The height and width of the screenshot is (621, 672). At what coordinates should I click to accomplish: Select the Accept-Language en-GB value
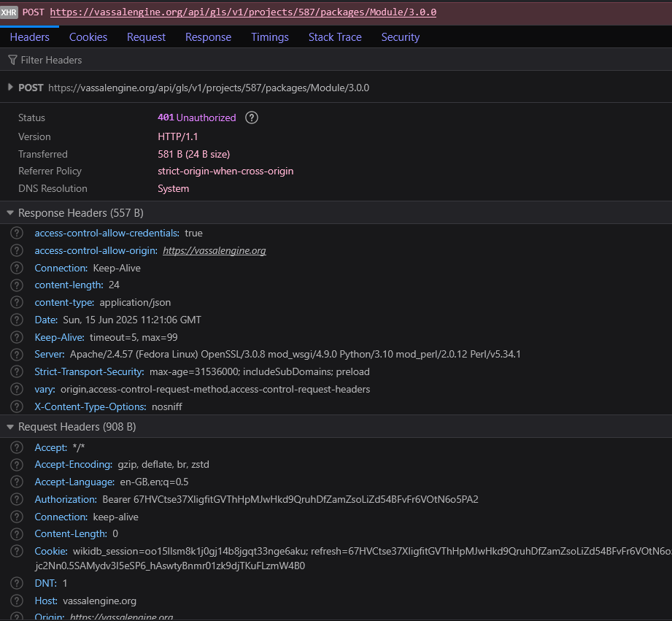[154, 482]
